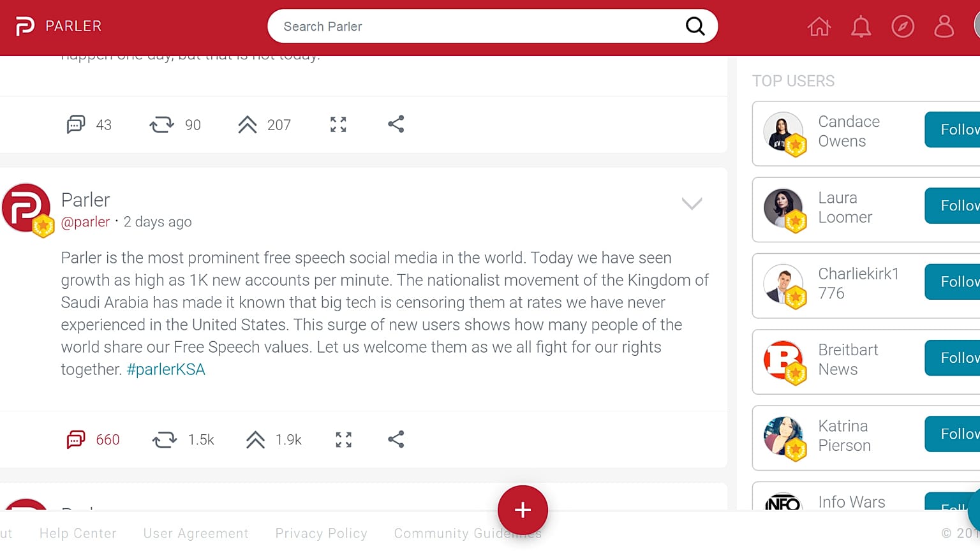The image size is (980, 551).
Task: Open the 660 comments on Parler post
Action: pyautogui.click(x=93, y=439)
